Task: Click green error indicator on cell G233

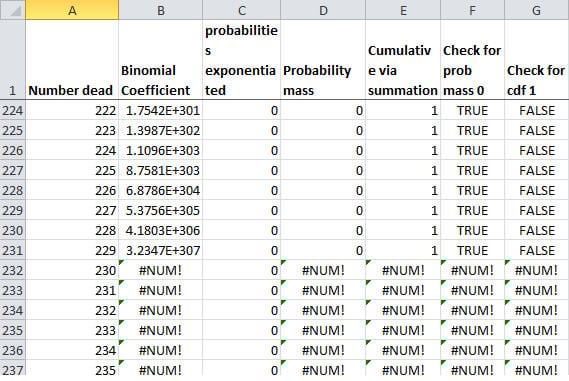Action: [x=507, y=282]
